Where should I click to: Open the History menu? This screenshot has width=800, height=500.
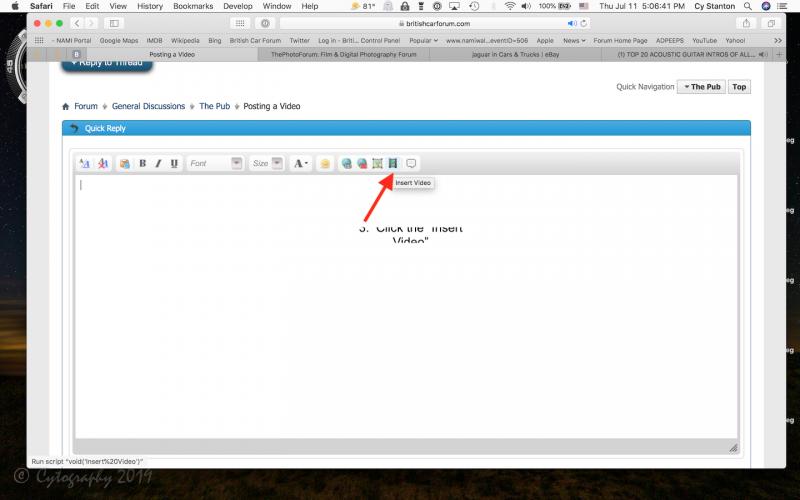(149, 6)
